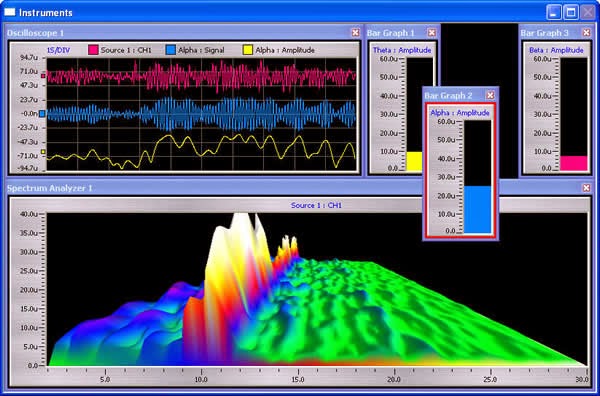Click the 1S/DIV time base label

click(x=59, y=50)
